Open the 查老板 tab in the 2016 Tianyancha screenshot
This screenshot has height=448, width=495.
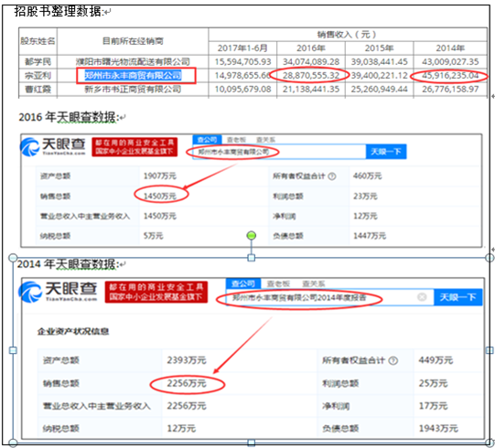pos(236,140)
